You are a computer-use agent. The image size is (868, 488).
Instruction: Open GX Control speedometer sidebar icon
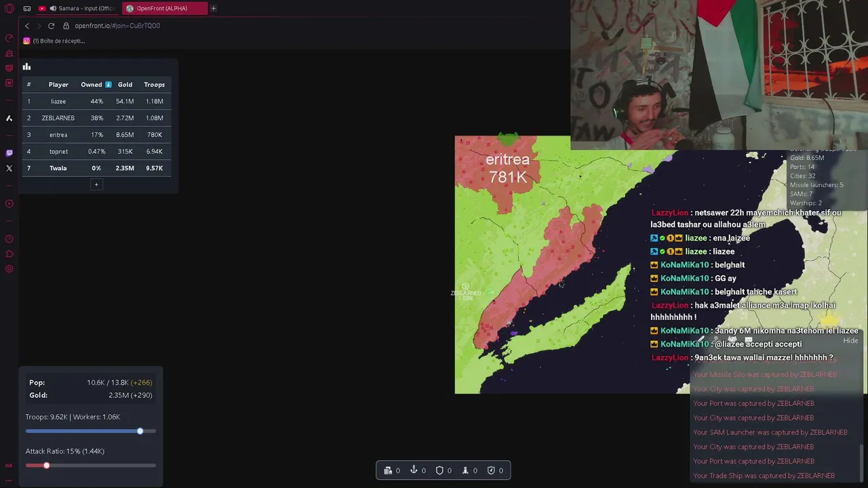click(9, 38)
